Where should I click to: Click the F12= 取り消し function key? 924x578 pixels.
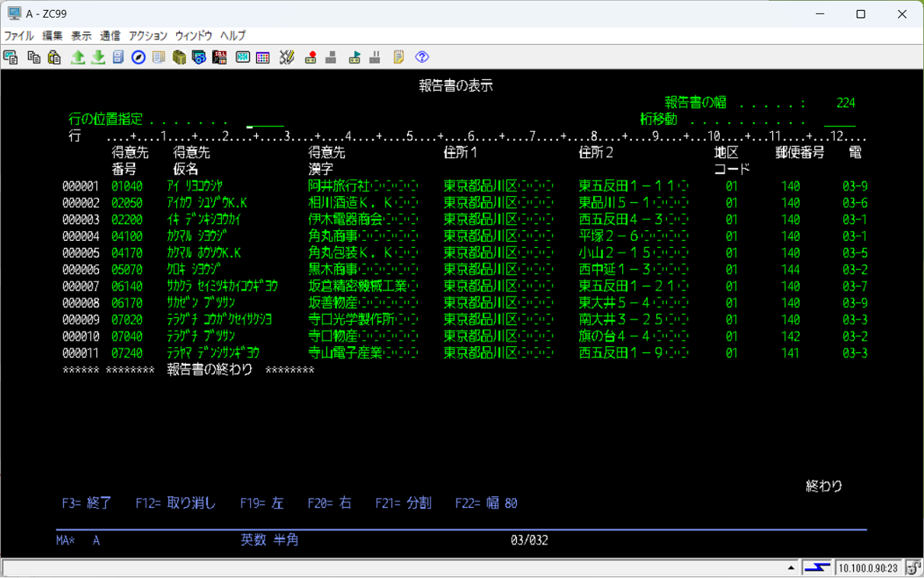click(175, 503)
